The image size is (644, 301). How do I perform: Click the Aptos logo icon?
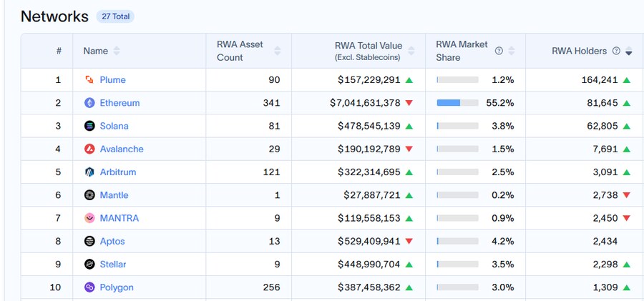click(89, 241)
